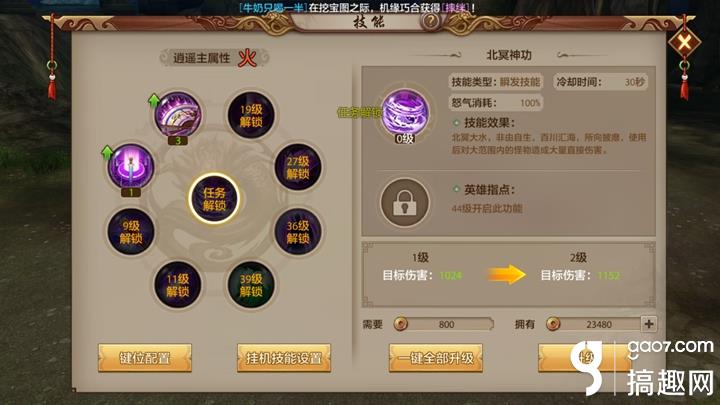
Task: Click the 36级解锁 locked skill slot
Action: (x=298, y=231)
